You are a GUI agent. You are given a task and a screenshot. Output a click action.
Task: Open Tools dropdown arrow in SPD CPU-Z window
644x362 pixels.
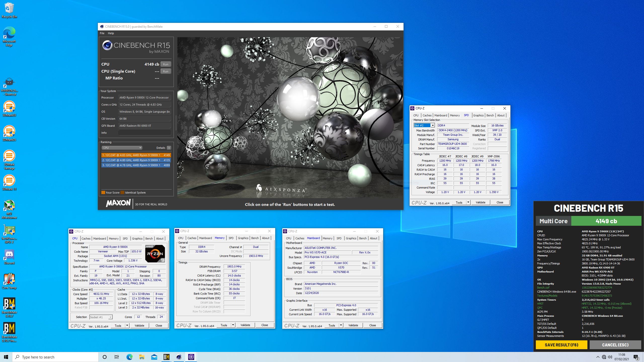[468, 202]
